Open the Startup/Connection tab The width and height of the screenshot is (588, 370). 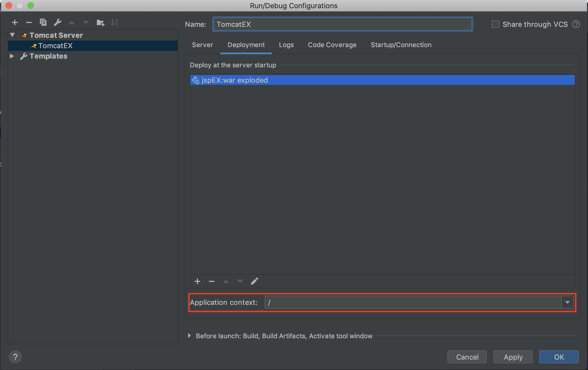click(x=401, y=45)
